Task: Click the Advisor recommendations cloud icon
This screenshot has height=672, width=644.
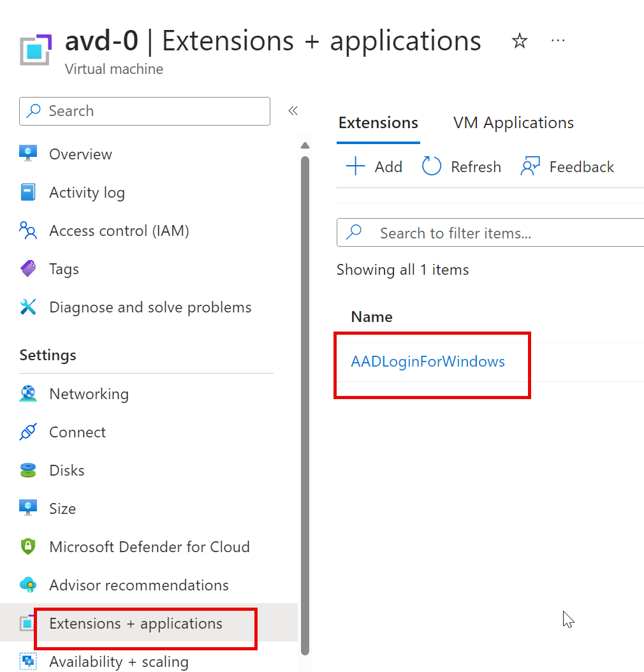Action: point(28,585)
